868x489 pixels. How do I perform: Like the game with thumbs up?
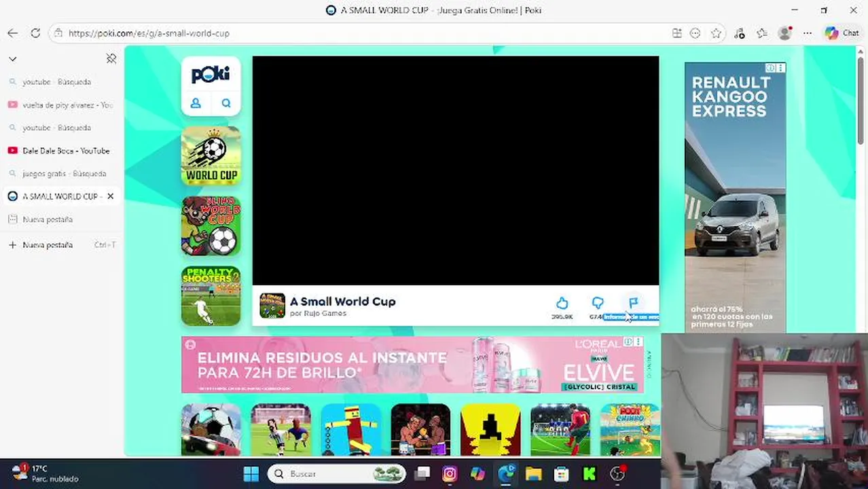(562, 303)
